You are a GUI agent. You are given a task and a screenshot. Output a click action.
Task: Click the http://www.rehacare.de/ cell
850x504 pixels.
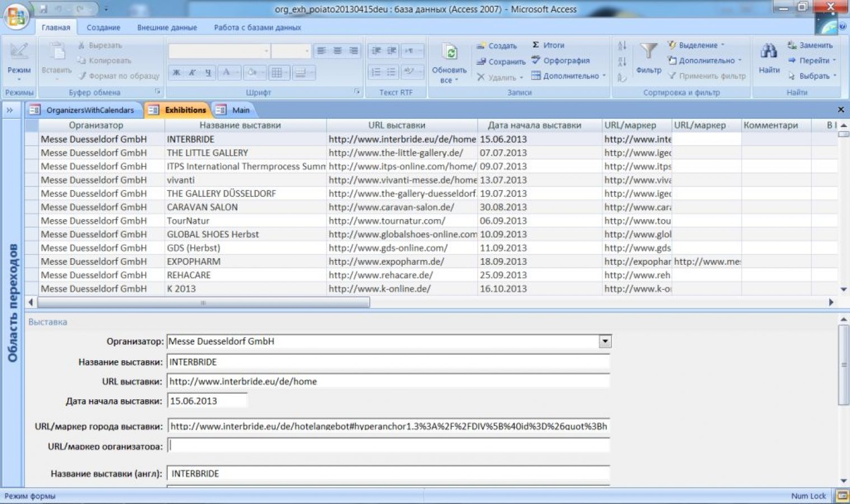[401, 275]
